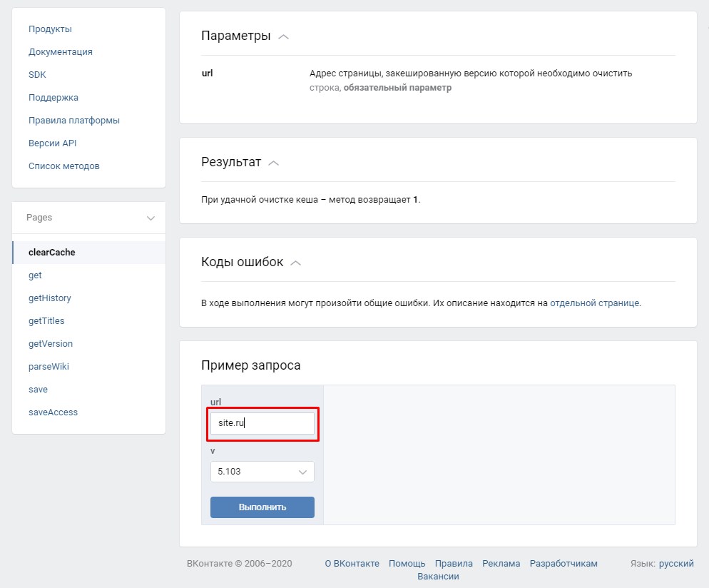This screenshot has height=588, width=709.
Task: Open the Pages section dropdown
Action: [88, 218]
